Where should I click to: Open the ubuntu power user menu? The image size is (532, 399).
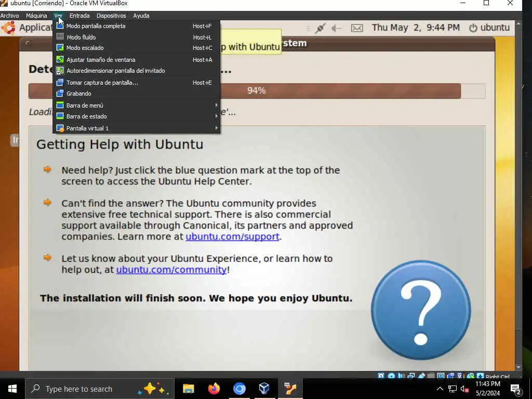[x=489, y=28]
